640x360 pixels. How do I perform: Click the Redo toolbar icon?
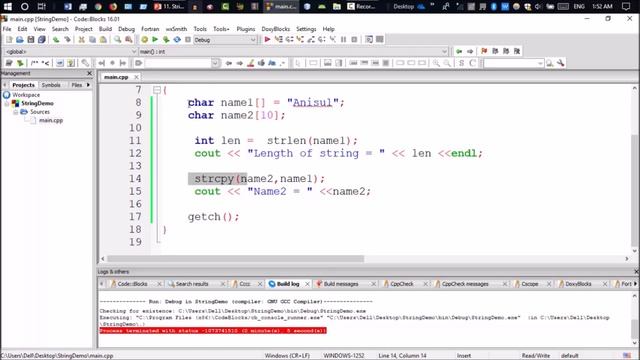coord(67,40)
